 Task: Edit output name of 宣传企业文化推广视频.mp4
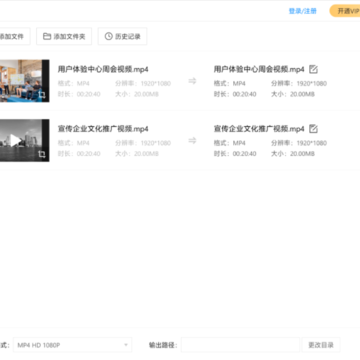(x=313, y=129)
